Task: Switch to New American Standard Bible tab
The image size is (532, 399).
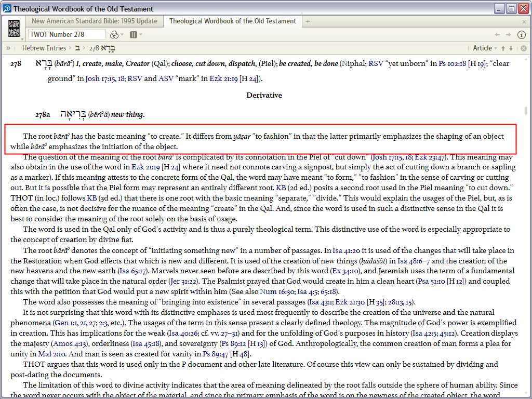Action: click(x=95, y=21)
